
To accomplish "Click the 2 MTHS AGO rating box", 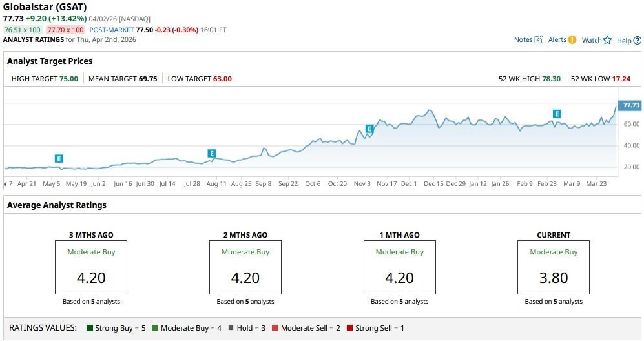I will click(x=245, y=267).
